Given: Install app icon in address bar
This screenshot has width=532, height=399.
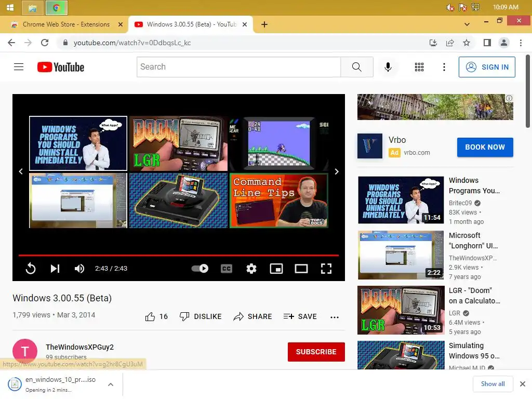Looking at the screenshot, I should 433,43.
